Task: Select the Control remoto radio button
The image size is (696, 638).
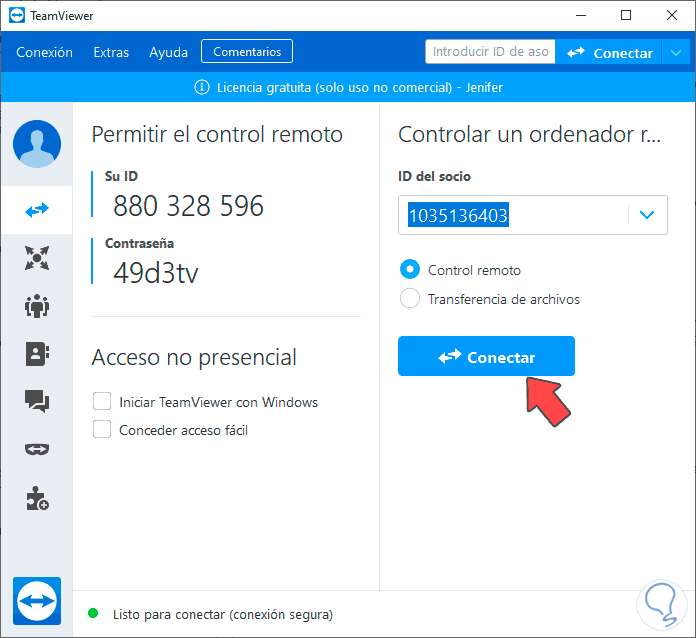Action: click(x=410, y=269)
